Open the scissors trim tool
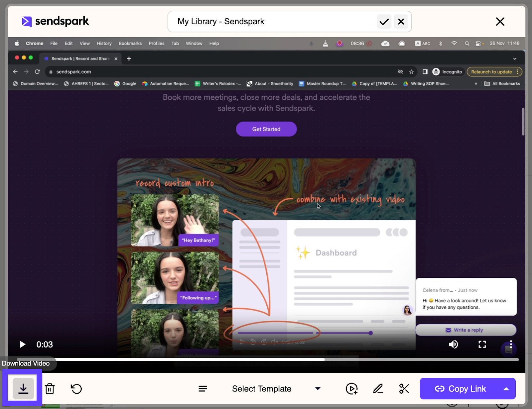The image size is (532, 409). (404, 388)
